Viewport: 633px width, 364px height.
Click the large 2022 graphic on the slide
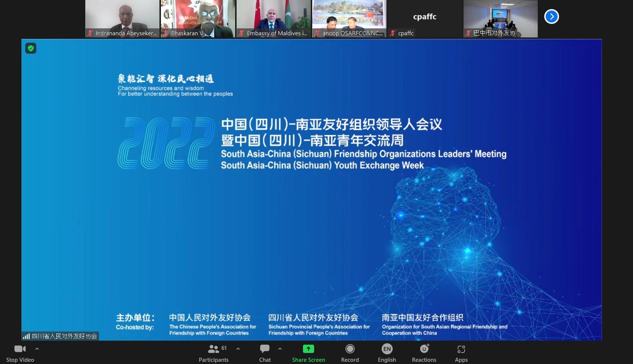click(166, 143)
